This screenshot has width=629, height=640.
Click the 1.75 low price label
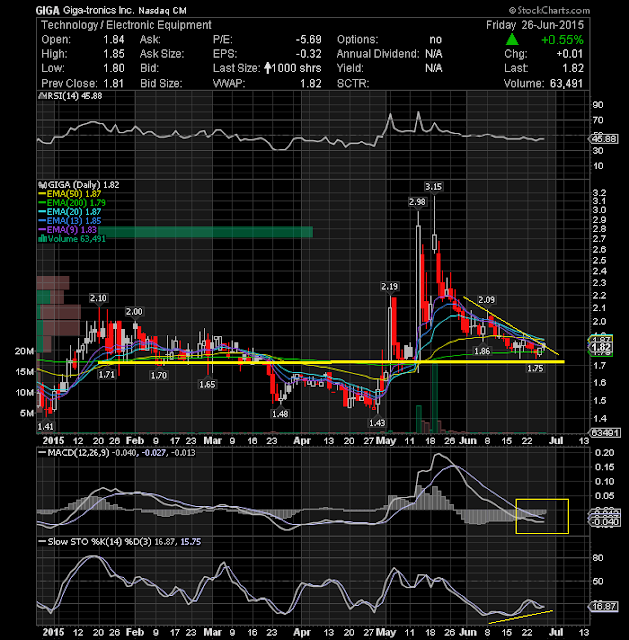tap(535, 369)
